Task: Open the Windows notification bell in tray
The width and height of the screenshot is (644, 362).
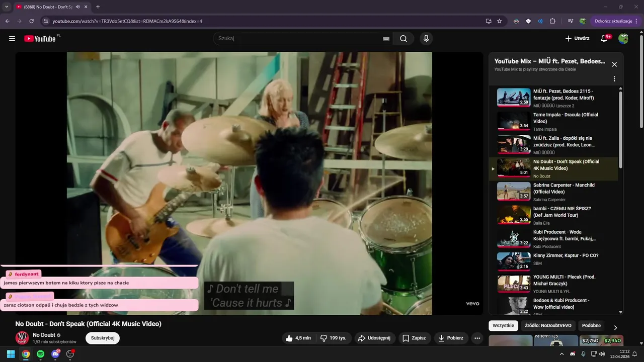Action: click(x=635, y=354)
